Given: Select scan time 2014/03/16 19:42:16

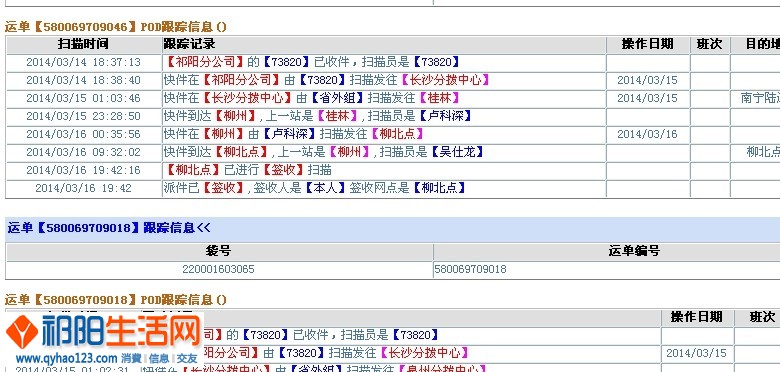Looking at the screenshot, I should (84, 170).
